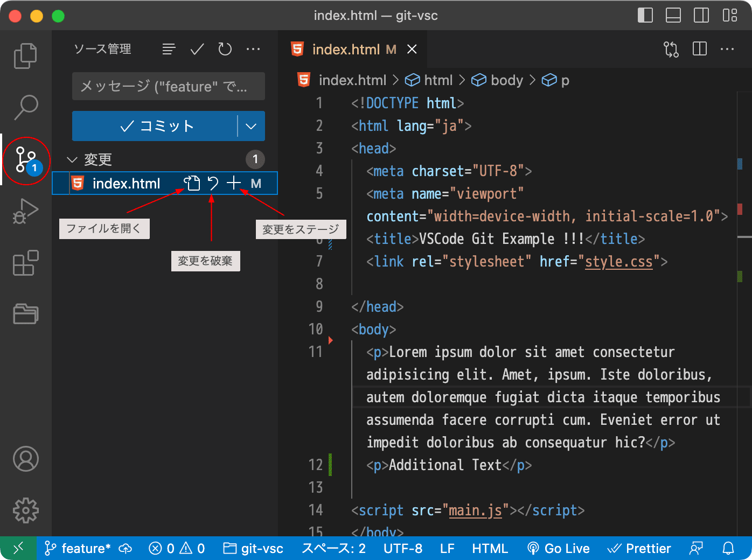Image resolution: width=752 pixels, height=560 pixels.
Task: Toggle primary side bar layout icon
Action: pos(645,15)
